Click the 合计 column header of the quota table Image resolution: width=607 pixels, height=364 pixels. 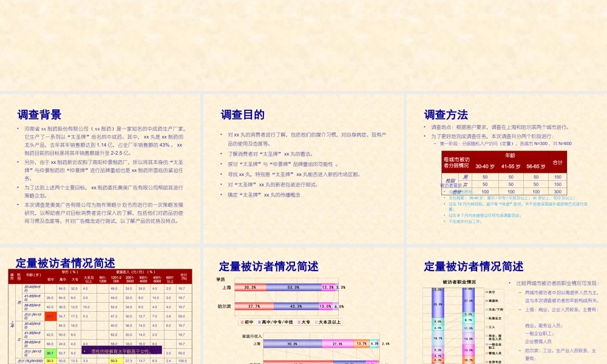click(x=558, y=162)
